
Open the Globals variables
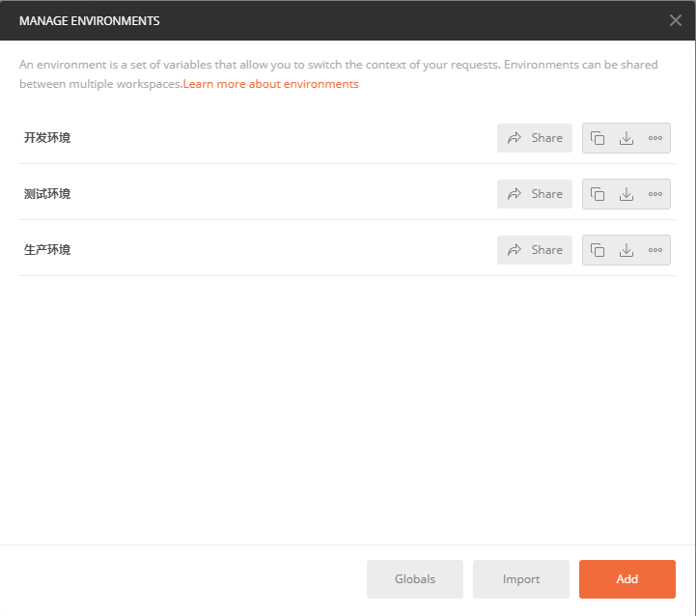point(415,579)
